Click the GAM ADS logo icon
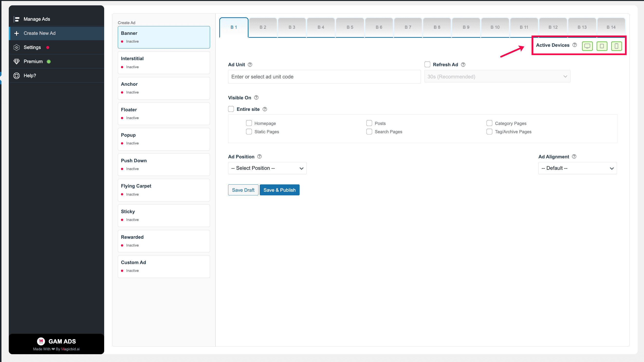Image resolution: width=644 pixels, height=362 pixels. [41, 341]
